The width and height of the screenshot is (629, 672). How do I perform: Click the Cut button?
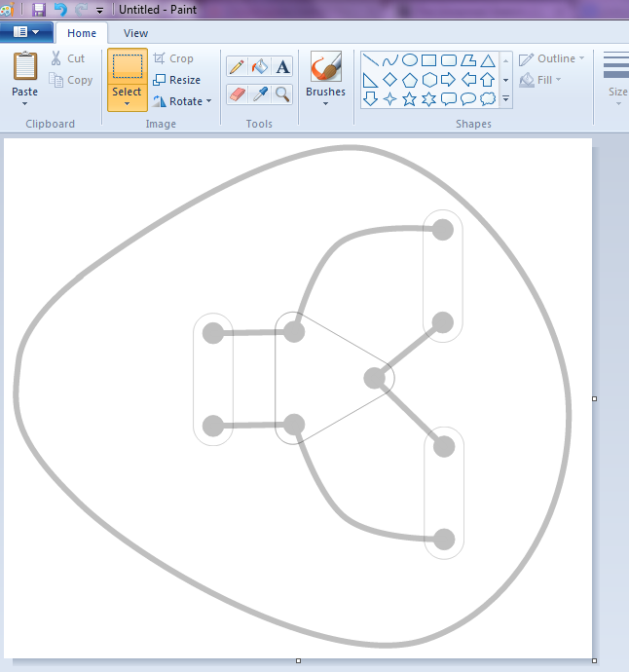68,58
